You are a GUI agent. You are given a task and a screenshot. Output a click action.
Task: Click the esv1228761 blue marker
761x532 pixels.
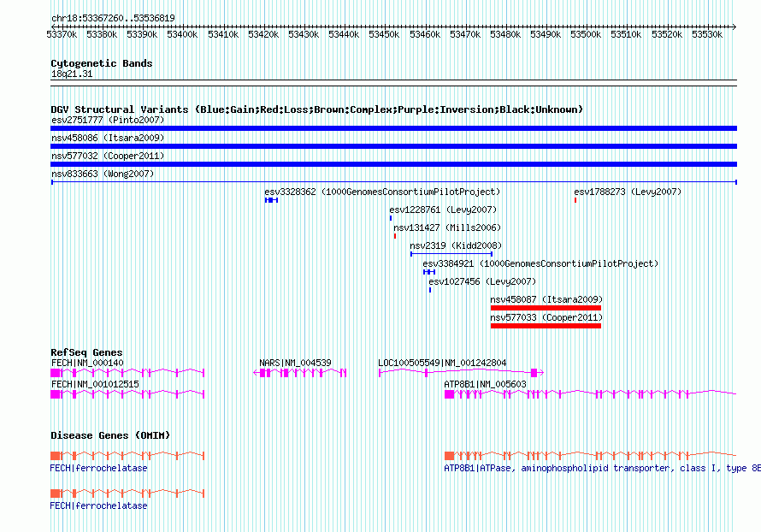click(x=391, y=218)
